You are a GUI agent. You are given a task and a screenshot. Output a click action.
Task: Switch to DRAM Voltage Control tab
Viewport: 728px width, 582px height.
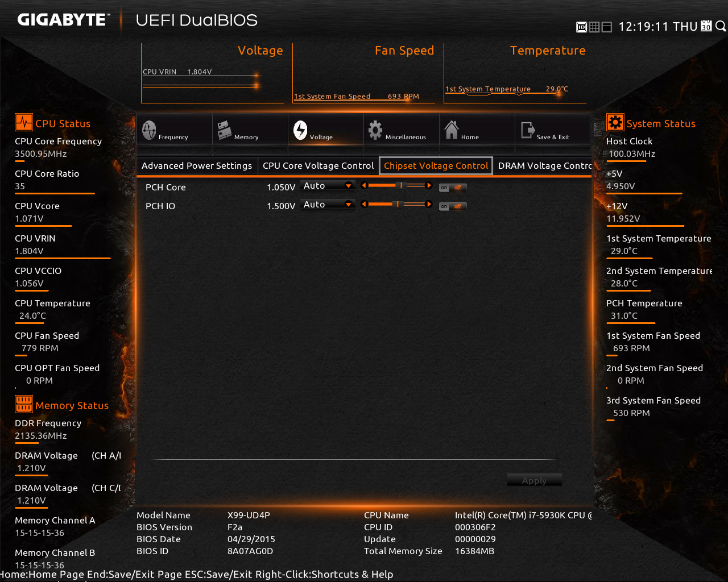coord(544,165)
